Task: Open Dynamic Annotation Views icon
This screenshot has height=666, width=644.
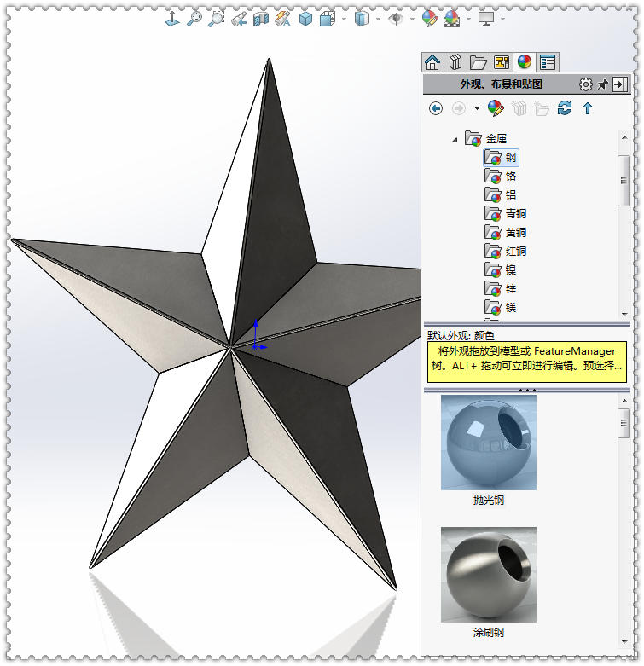Action: [x=283, y=19]
